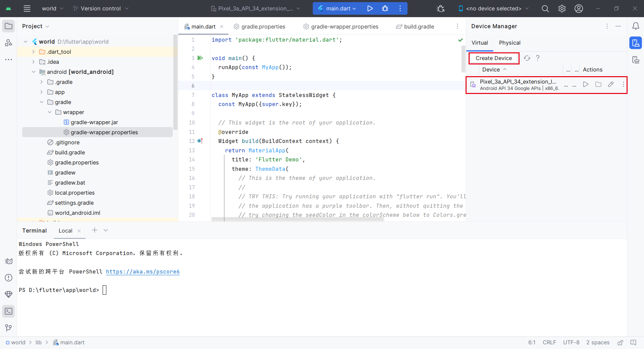
Task: Switch to build.gradle editor tab
Action: (415, 27)
